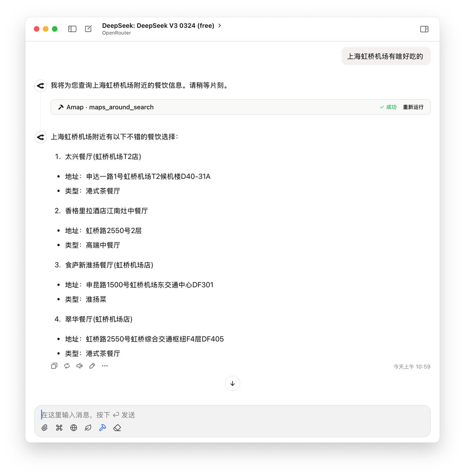The image size is (465, 476).
Task: Click the user message 上海虹桥机场有啥好吃的
Action: [386, 56]
